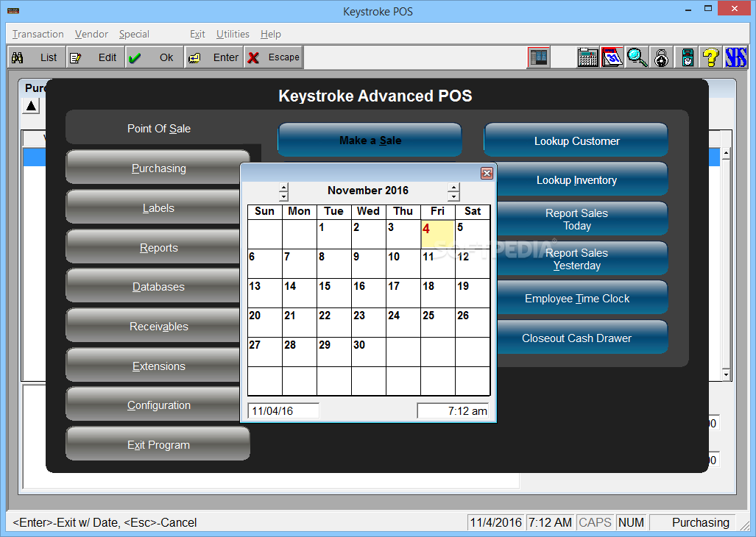Click the Fri column header in calendar
The width and height of the screenshot is (756, 537).
pos(438,211)
